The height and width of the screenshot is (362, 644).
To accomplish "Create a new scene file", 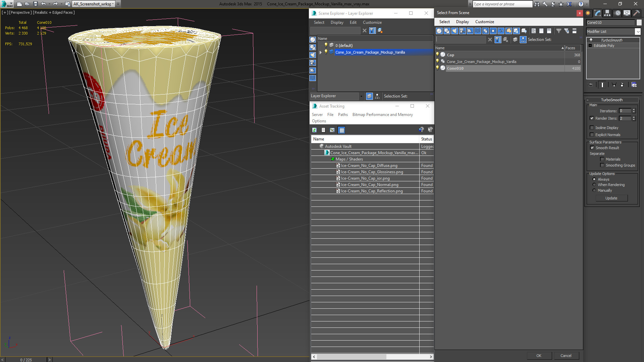I will click(19, 4).
